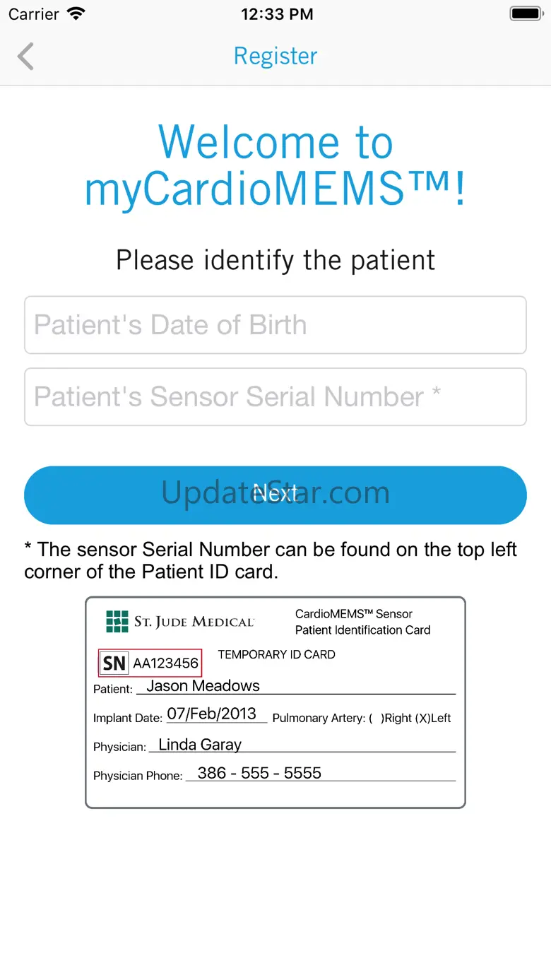This screenshot has height=980, width=551.
Task: Click the St. Jude Medical logo
Action: pyautogui.click(x=179, y=622)
